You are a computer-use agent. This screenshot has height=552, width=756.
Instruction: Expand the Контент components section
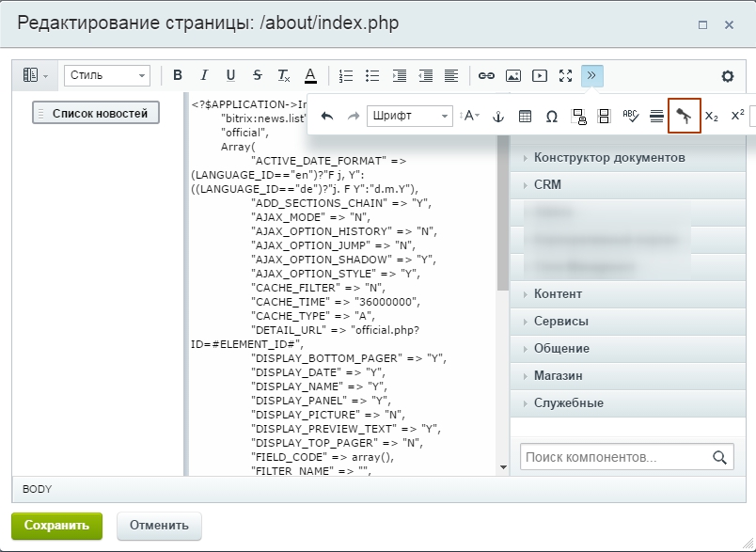558,294
